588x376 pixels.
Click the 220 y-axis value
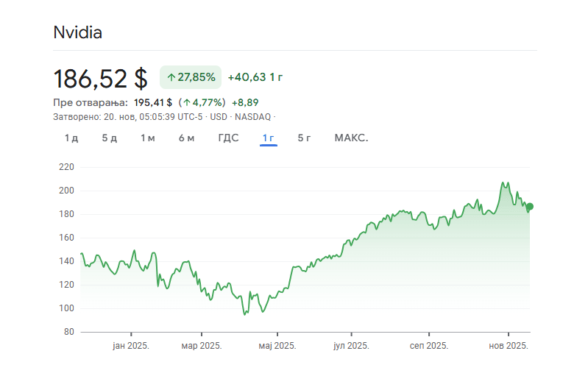66,167
